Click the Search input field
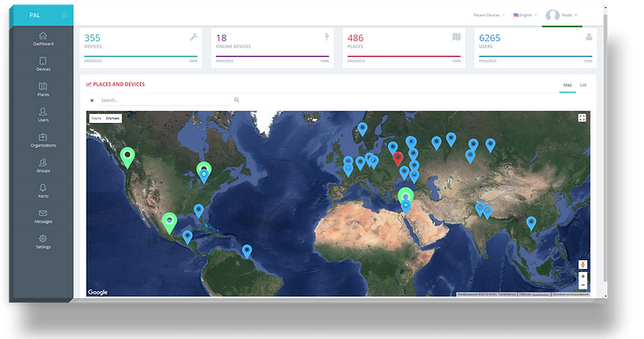This screenshot has width=644, height=339. click(x=164, y=101)
